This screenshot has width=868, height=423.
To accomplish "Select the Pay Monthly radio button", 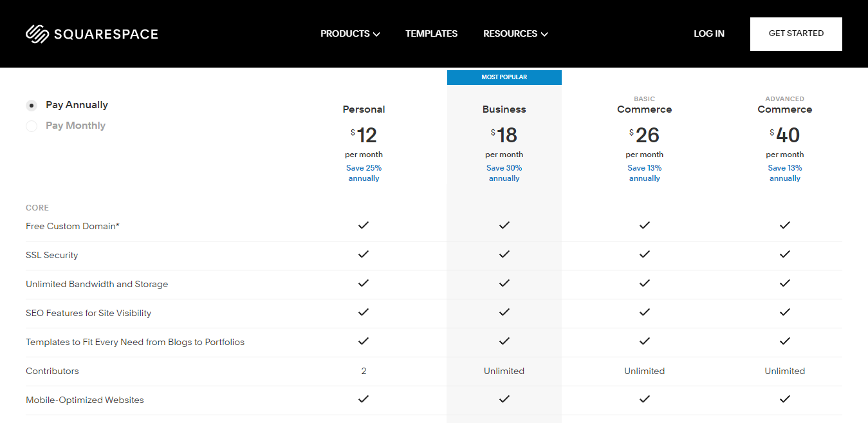I will coord(32,126).
